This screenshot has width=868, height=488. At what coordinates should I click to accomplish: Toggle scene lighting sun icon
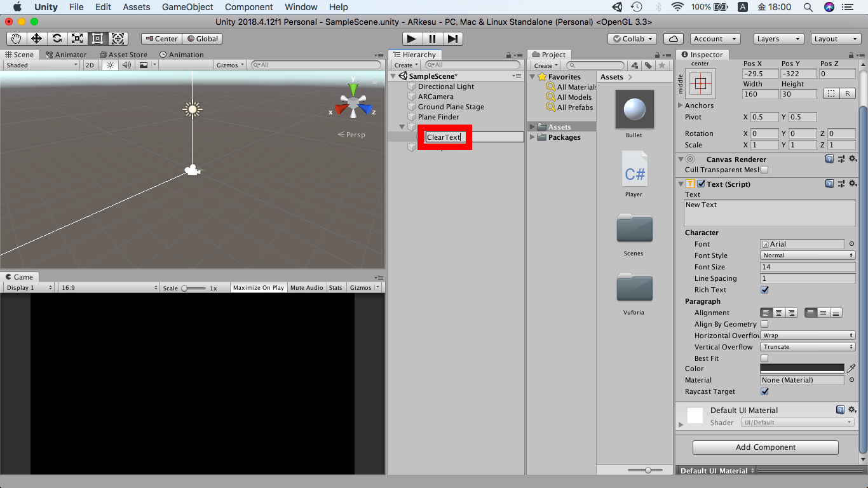(x=110, y=65)
